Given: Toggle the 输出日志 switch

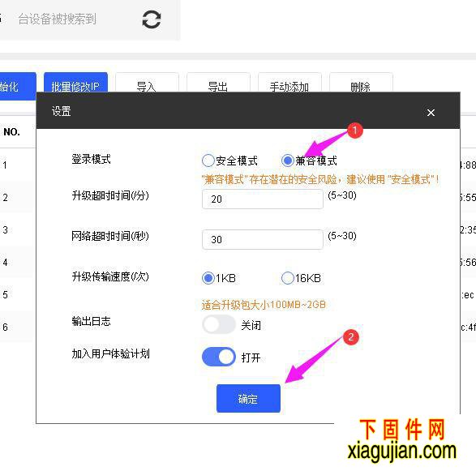Looking at the screenshot, I should click(219, 324).
